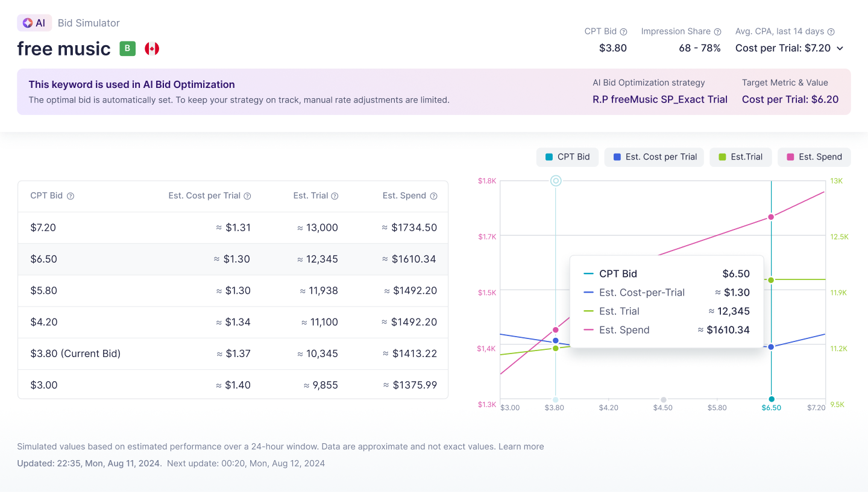Open the CPT Bid help tooltip icon
Screen dimensions: 868x492
(622, 31)
